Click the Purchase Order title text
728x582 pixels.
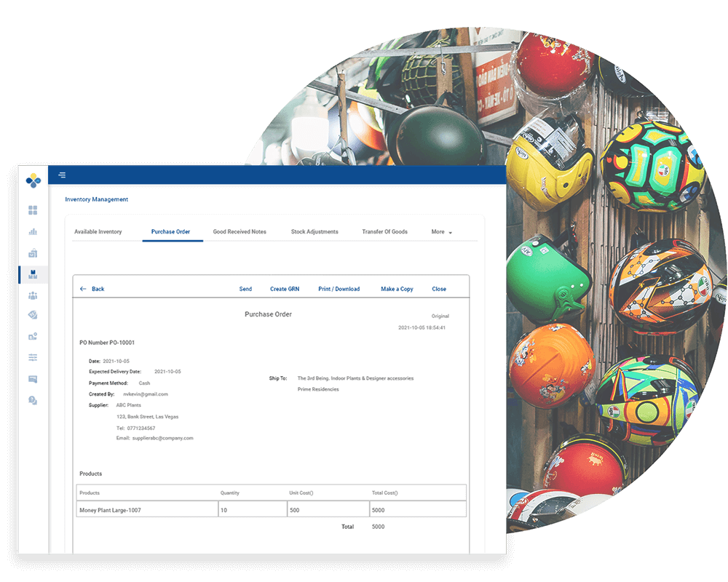click(269, 314)
